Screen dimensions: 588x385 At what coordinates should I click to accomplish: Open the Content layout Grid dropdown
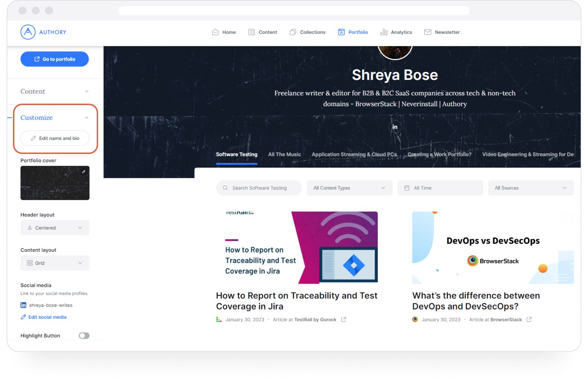[55, 263]
